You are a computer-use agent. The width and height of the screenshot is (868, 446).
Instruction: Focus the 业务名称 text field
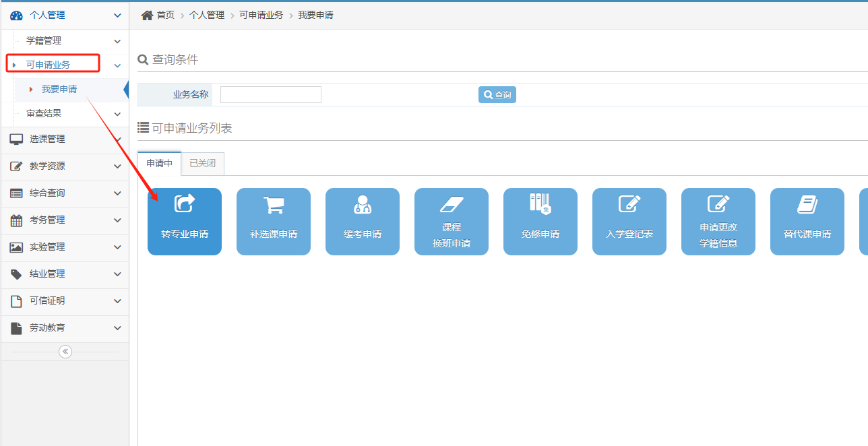click(270, 95)
